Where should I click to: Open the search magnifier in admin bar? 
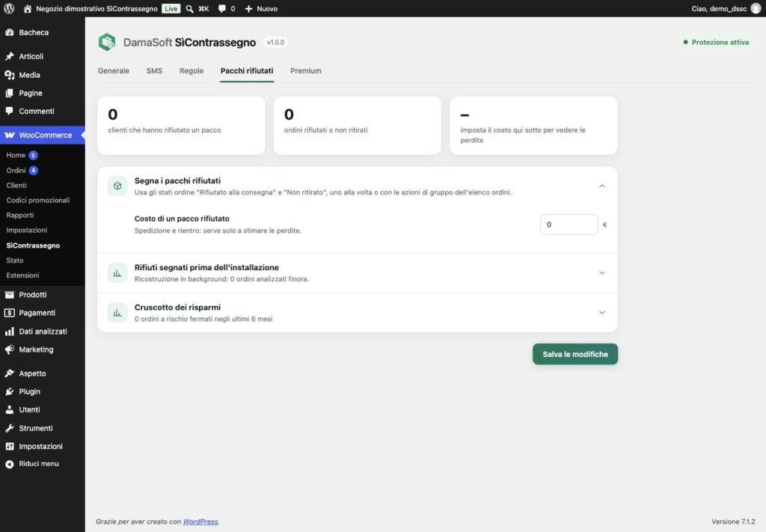tap(189, 9)
